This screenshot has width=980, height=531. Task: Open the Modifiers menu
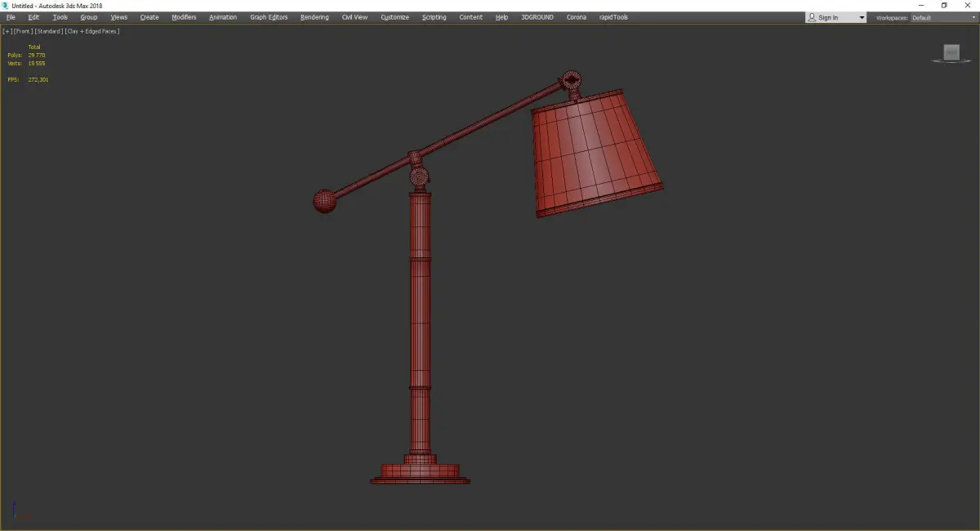(x=184, y=17)
